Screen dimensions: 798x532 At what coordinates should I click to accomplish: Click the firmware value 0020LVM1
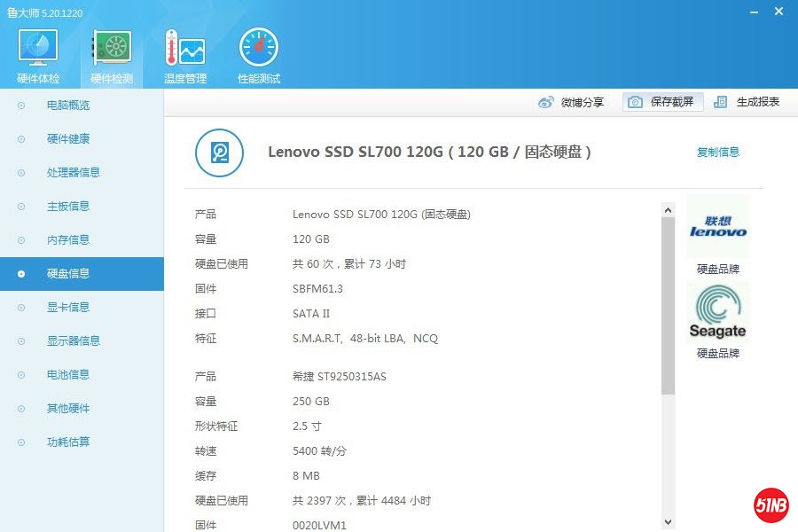pyautogui.click(x=319, y=526)
